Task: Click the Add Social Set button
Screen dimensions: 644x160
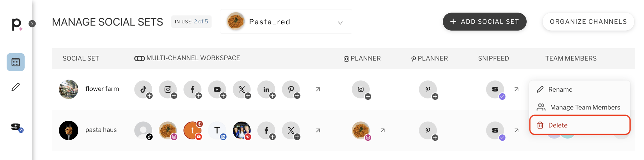Action: [x=484, y=22]
